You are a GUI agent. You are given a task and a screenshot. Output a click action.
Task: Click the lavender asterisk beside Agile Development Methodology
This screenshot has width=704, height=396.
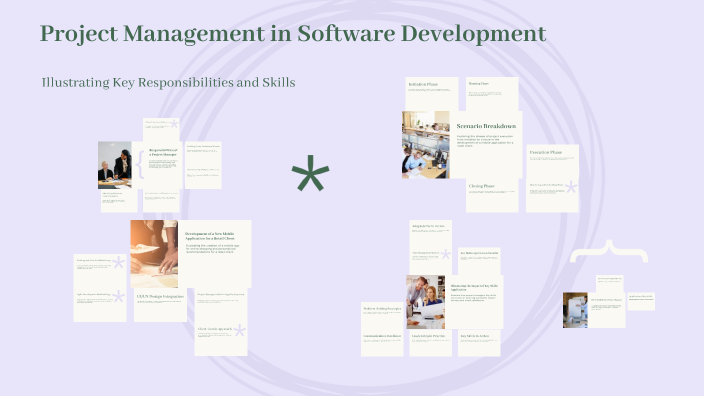(119, 297)
